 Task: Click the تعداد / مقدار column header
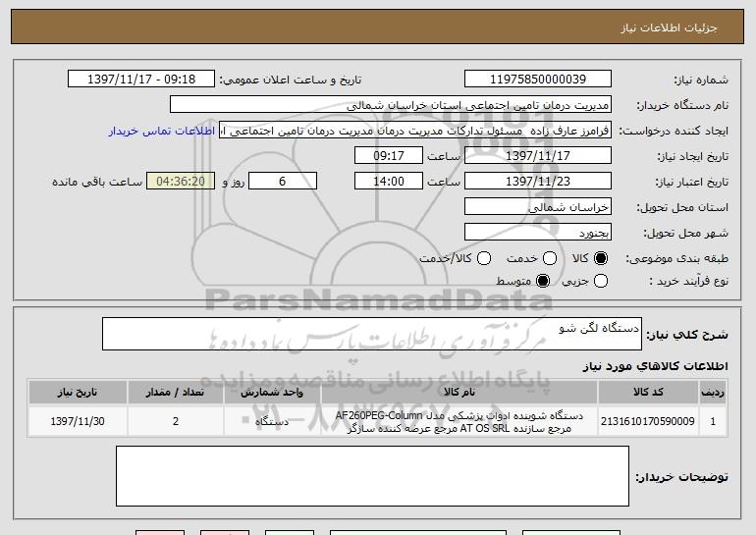176,393
